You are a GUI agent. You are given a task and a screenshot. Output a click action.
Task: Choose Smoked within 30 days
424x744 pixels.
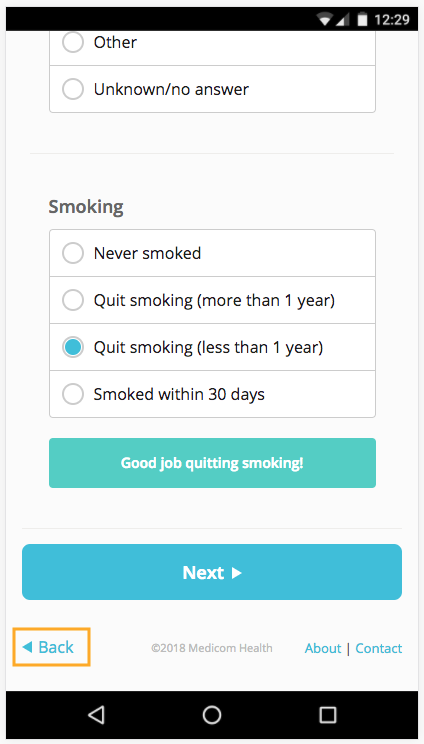click(212, 394)
